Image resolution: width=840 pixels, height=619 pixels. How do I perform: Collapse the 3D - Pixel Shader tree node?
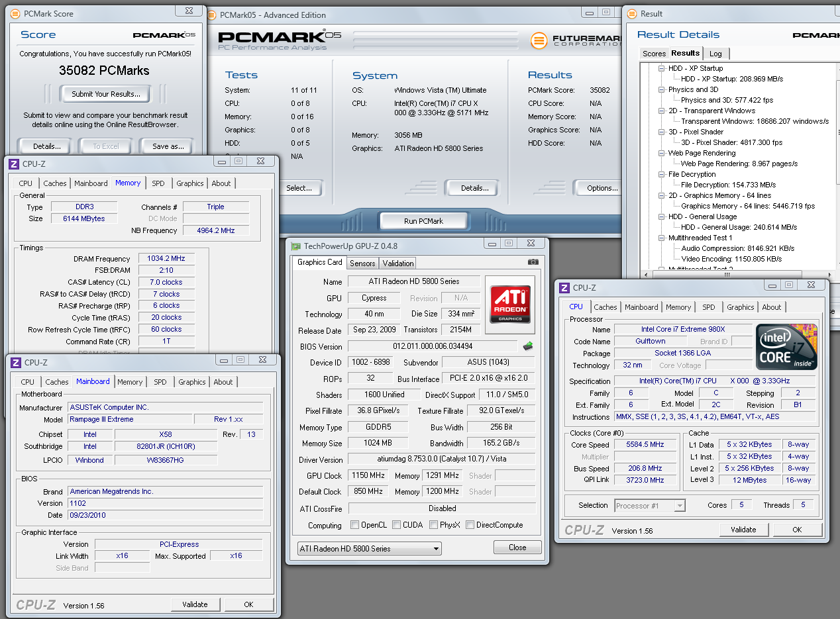click(661, 132)
